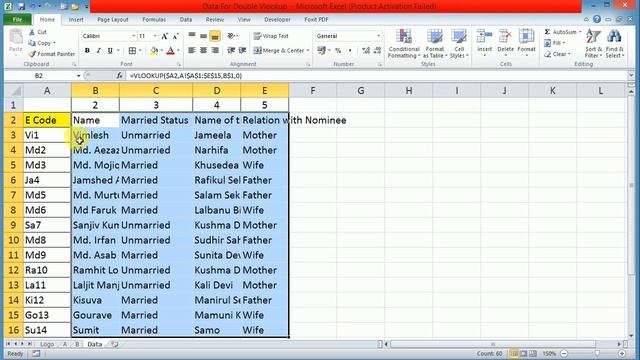The width and height of the screenshot is (640, 360).
Task: Open the File tab
Action: [17, 20]
